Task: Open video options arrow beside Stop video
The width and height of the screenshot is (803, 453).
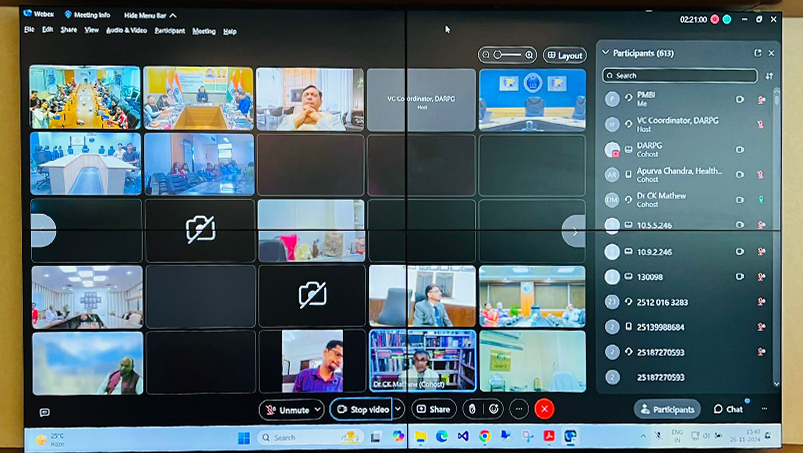Action: [x=398, y=409]
